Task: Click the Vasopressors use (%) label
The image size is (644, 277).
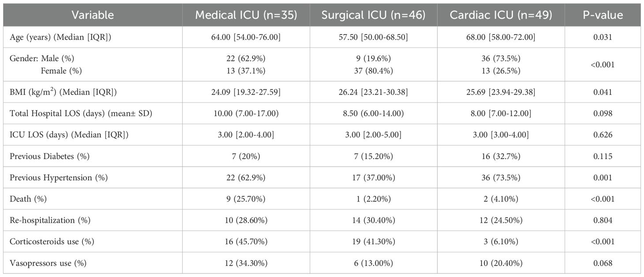Action: click(x=48, y=263)
